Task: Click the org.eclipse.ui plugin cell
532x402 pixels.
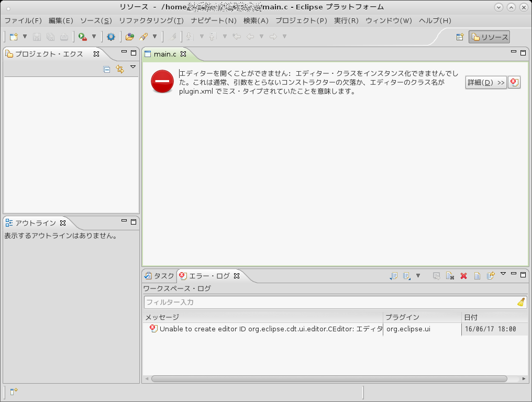Action: point(408,329)
